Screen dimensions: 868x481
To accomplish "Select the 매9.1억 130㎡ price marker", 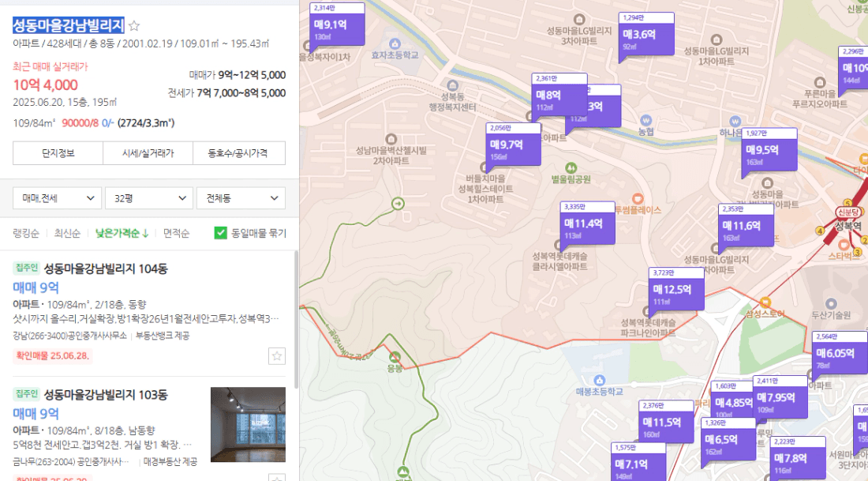I will point(337,25).
